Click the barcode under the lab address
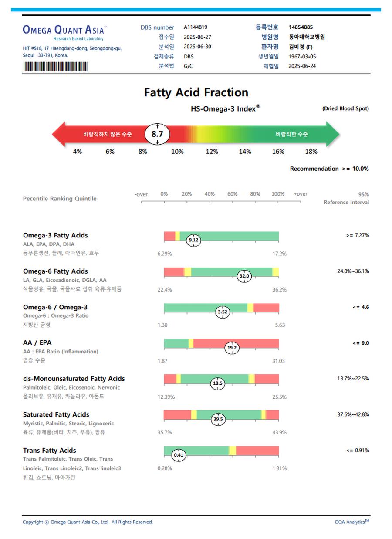Screen dimensions: 392x539 point(55,67)
